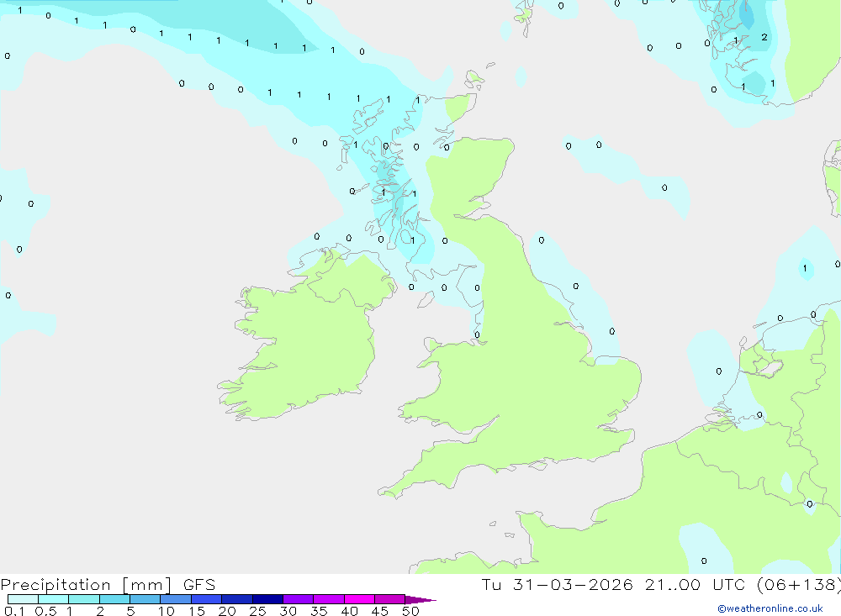Click the "2" value on the map over Norway
The height and width of the screenshot is (616, 841).
(764, 37)
